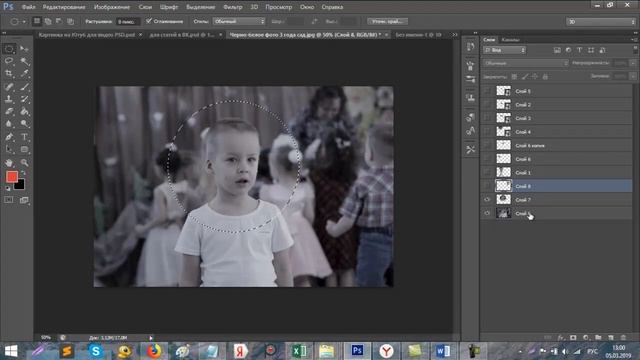Open the Файл menu
640x360 pixels.
[28, 7]
